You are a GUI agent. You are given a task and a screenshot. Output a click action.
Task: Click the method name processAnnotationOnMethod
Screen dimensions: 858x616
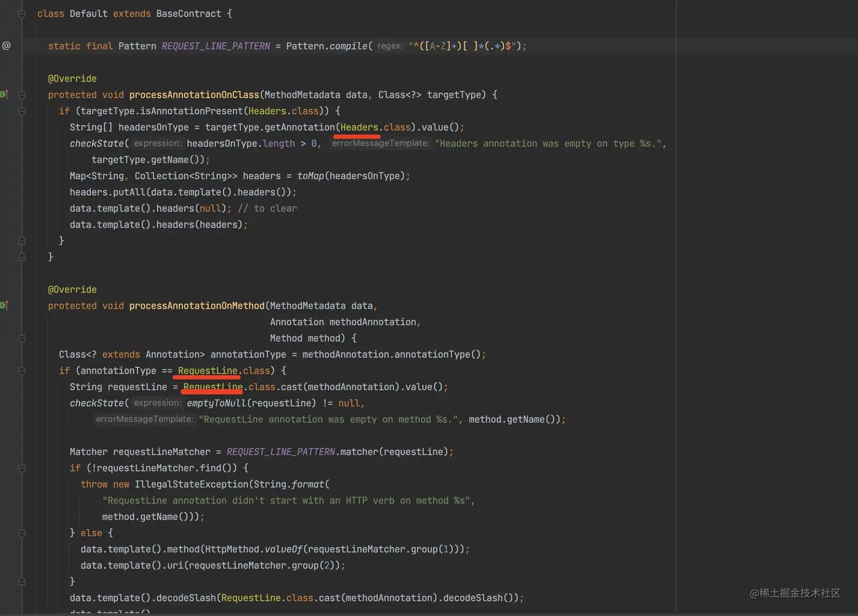coord(197,306)
